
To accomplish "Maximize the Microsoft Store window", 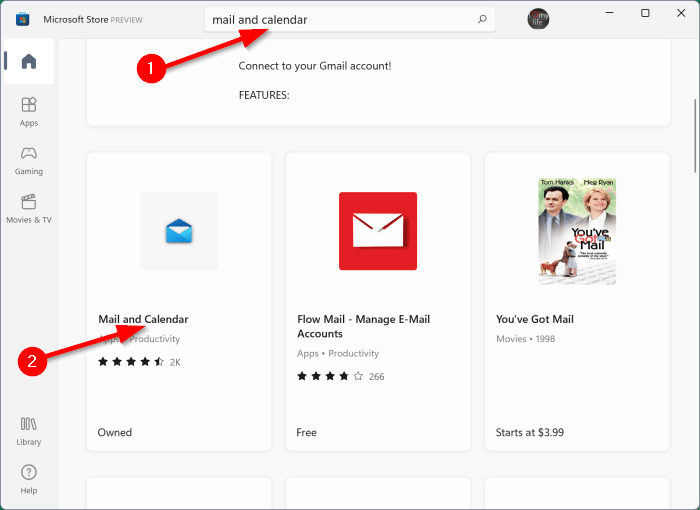I will pyautogui.click(x=645, y=13).
